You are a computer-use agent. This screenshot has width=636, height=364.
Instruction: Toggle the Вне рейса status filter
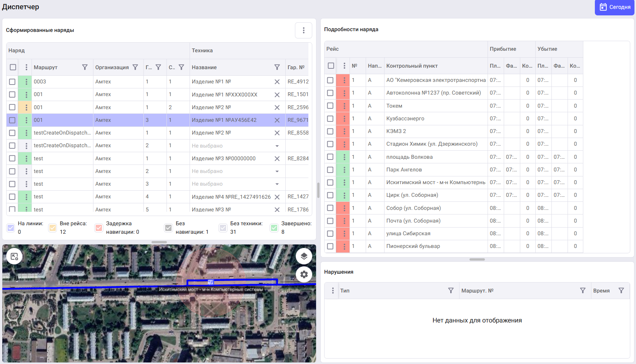pos(53,228)
